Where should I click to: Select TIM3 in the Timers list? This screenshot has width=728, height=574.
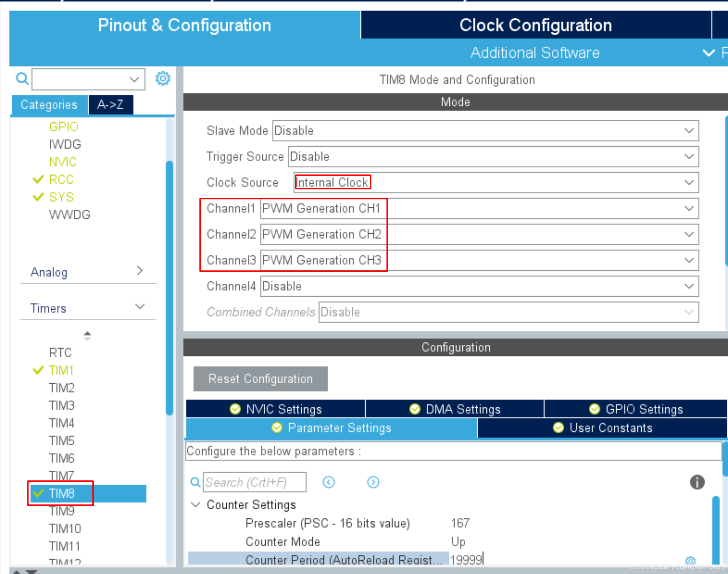point(62,406)
